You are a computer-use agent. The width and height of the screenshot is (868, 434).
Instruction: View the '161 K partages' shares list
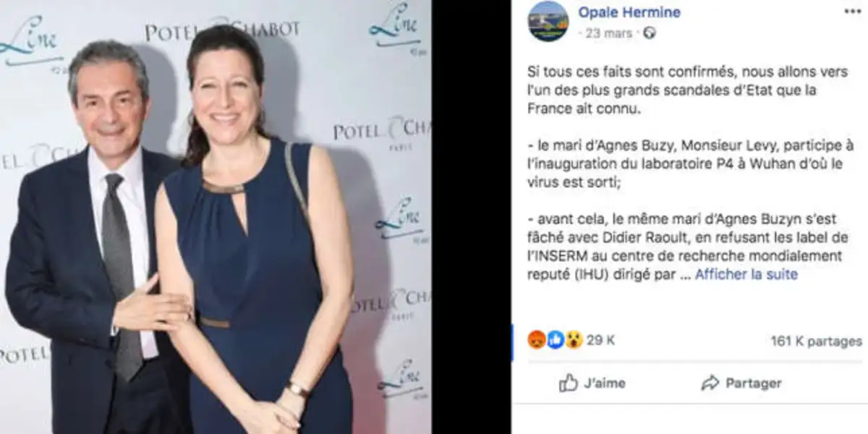point(817,341)
